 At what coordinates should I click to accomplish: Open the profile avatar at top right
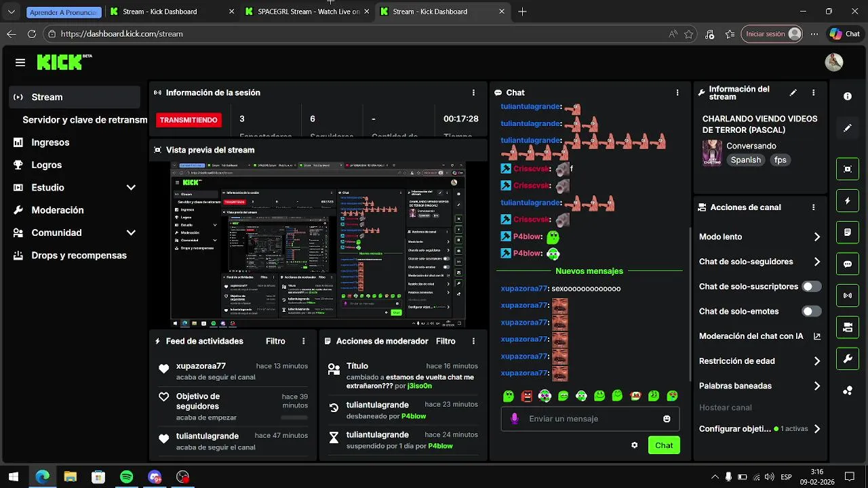tap(833, 62)
